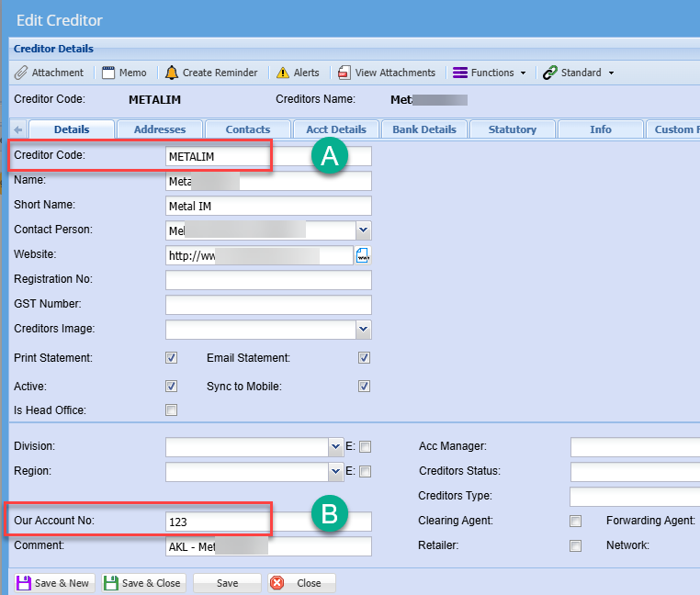Screen dimensions: 700x595
Task: Click the Close button at bottom
Action: coord(301,583)
